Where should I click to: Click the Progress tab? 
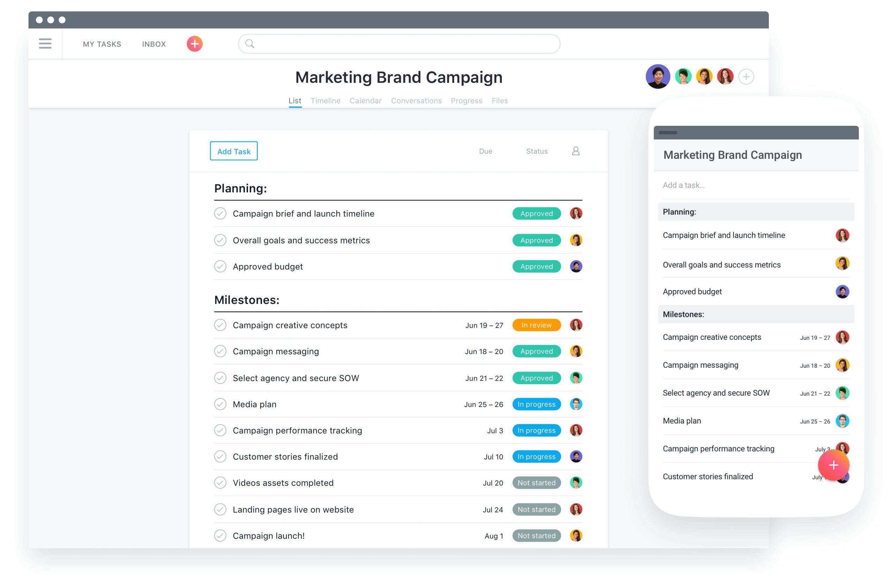pyautogui.click(x=466, y=100)
